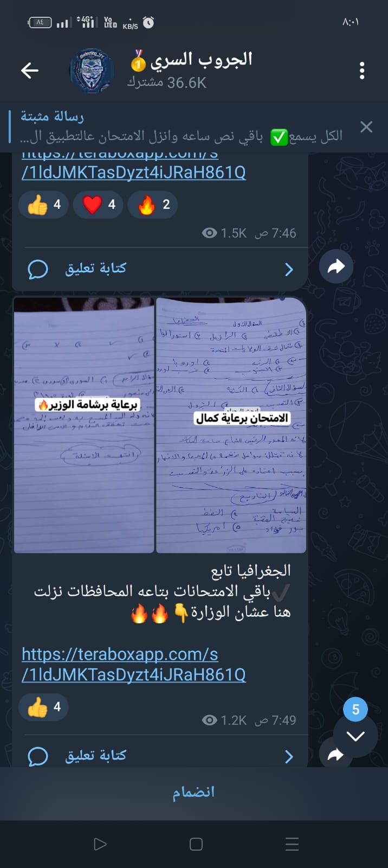The image size is (388, 868).
Task: Toggle thumbs-up reaction on lower post
Action: (x=43, y=707)
